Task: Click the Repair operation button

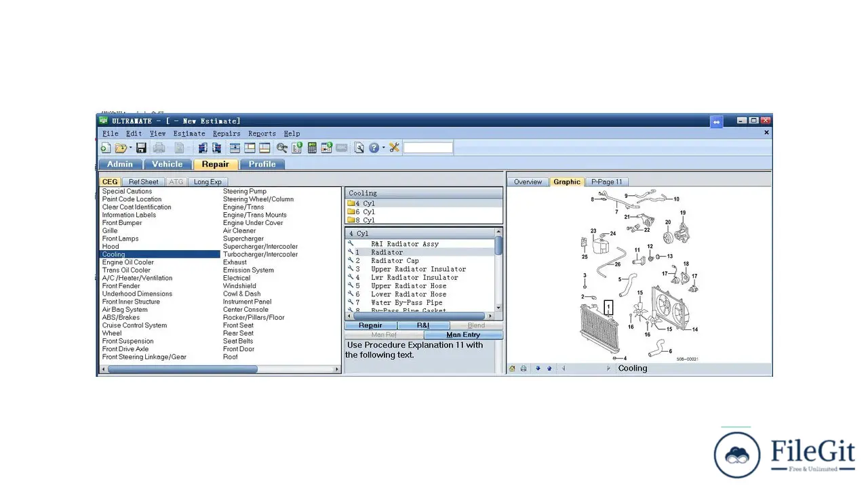Action: pyautogui.click(x=370, y=325)
